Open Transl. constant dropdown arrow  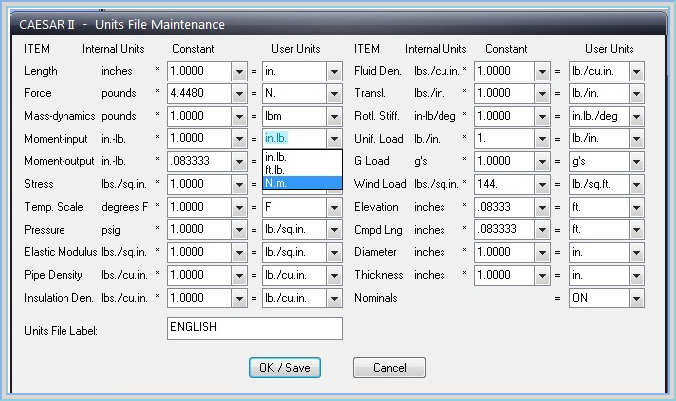tap(542, 94)
